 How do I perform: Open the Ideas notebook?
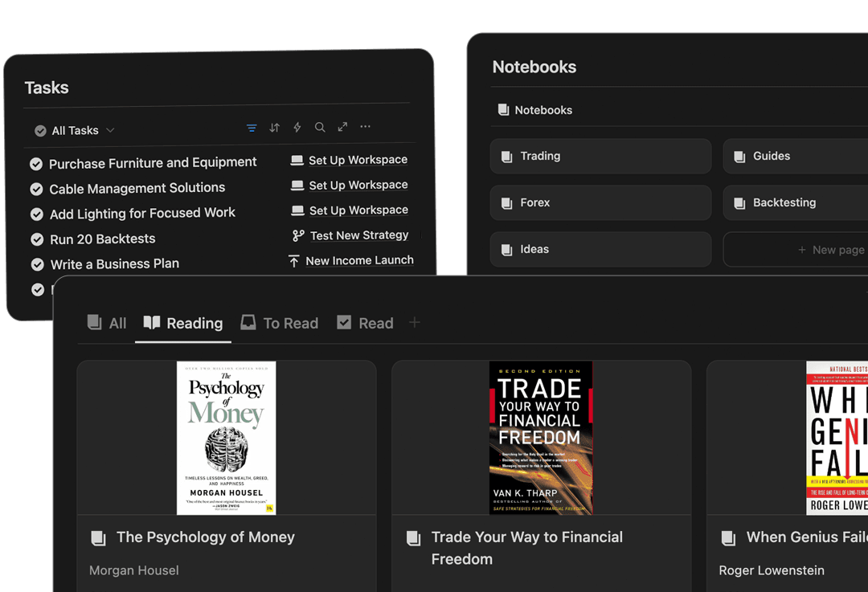[600, 250]
